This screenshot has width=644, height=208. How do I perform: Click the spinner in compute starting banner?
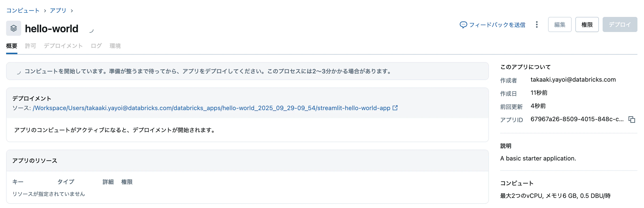pos(19,72)
